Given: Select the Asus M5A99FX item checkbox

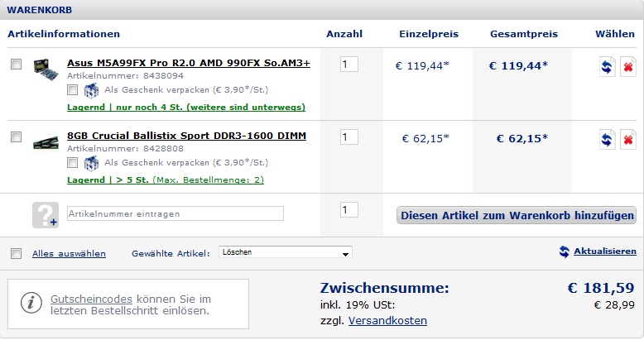Looking at the screenshot, I should pos(16,64).
